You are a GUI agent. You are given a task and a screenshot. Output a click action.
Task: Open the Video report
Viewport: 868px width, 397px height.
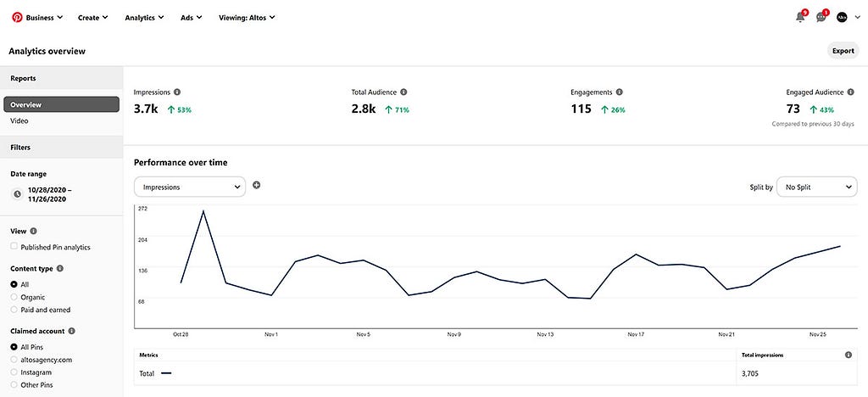click(19, 120)
